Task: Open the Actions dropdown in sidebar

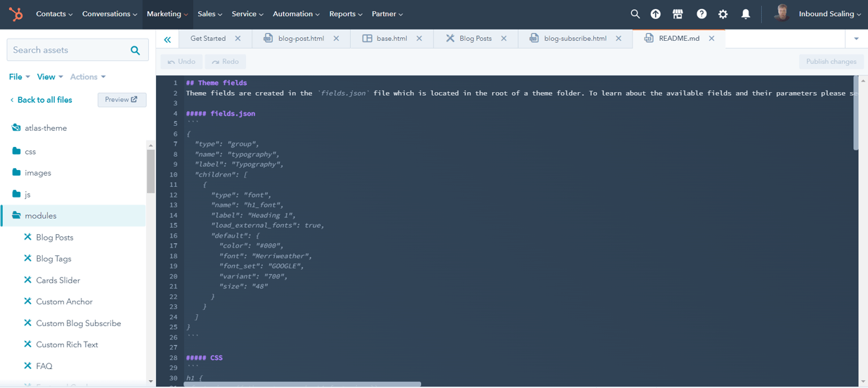Action: (x=88, y=77)
